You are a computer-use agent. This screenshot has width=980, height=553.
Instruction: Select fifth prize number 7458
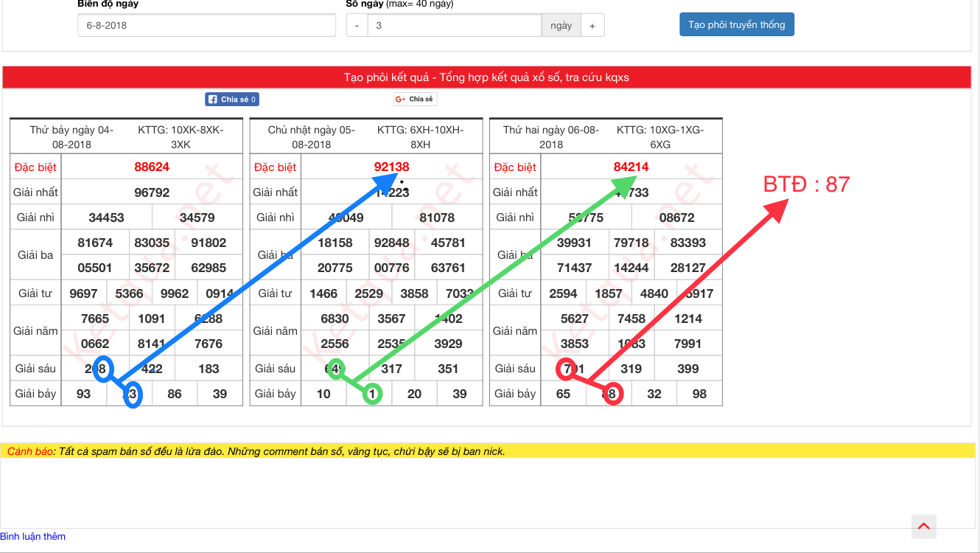[x=631, y=319]
